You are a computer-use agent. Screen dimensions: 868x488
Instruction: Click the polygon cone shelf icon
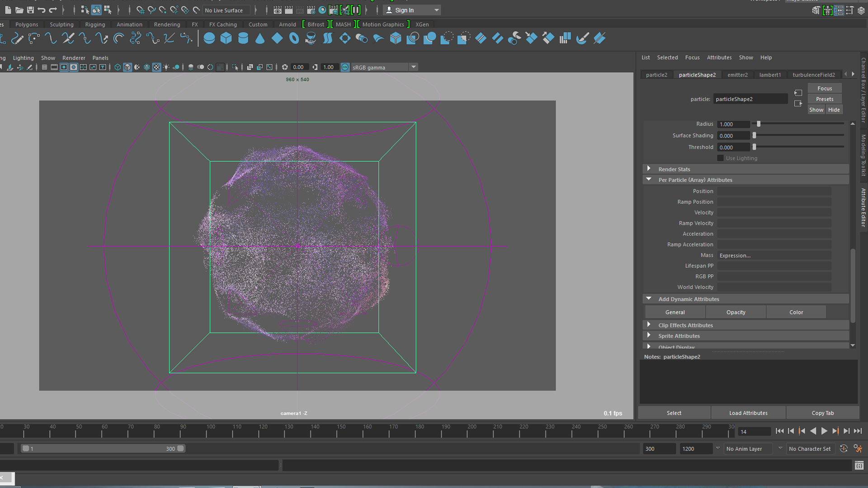tap(260, 38)
